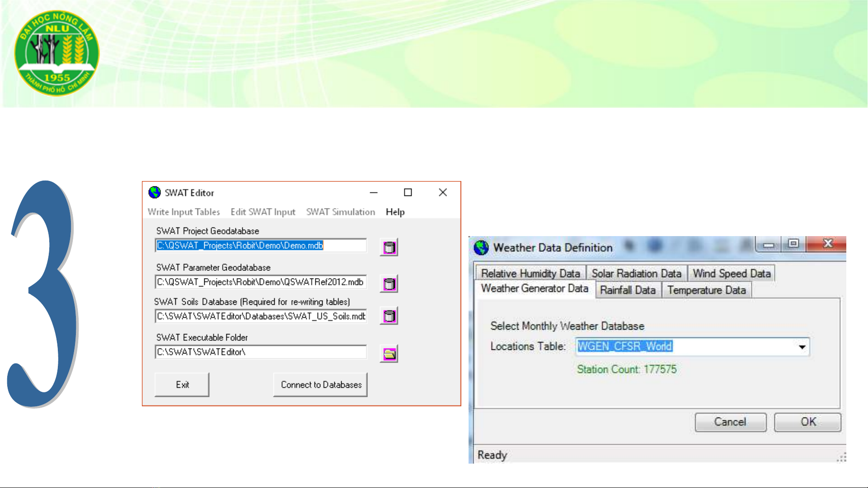The image size is (868, 488).
Task: Open the Write Input Tables menu
Action: 183,212
